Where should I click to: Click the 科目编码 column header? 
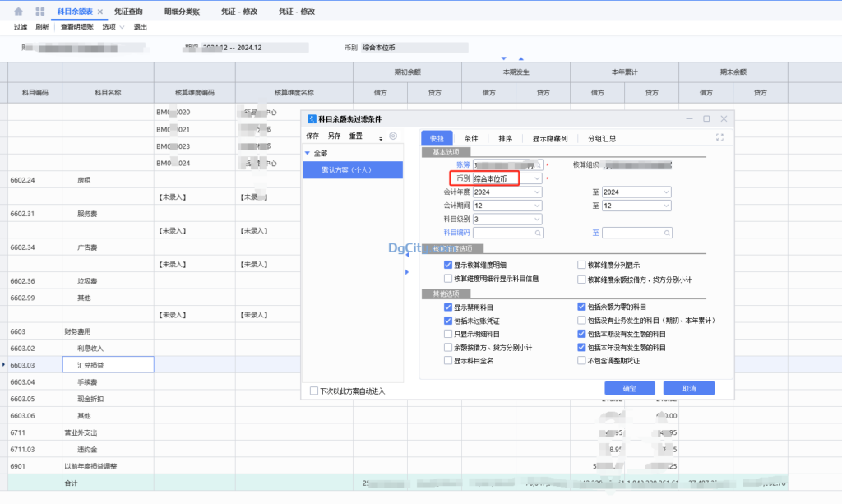(35, 93)
